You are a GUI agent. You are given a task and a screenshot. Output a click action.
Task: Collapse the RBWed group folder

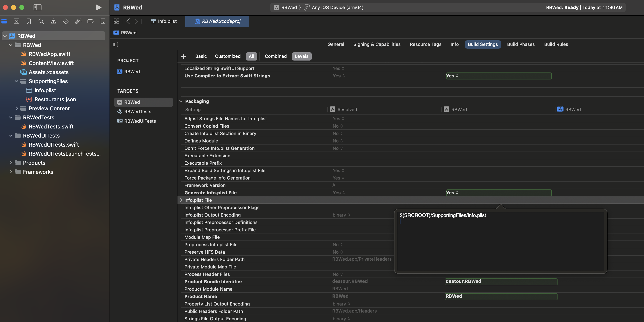11,45
